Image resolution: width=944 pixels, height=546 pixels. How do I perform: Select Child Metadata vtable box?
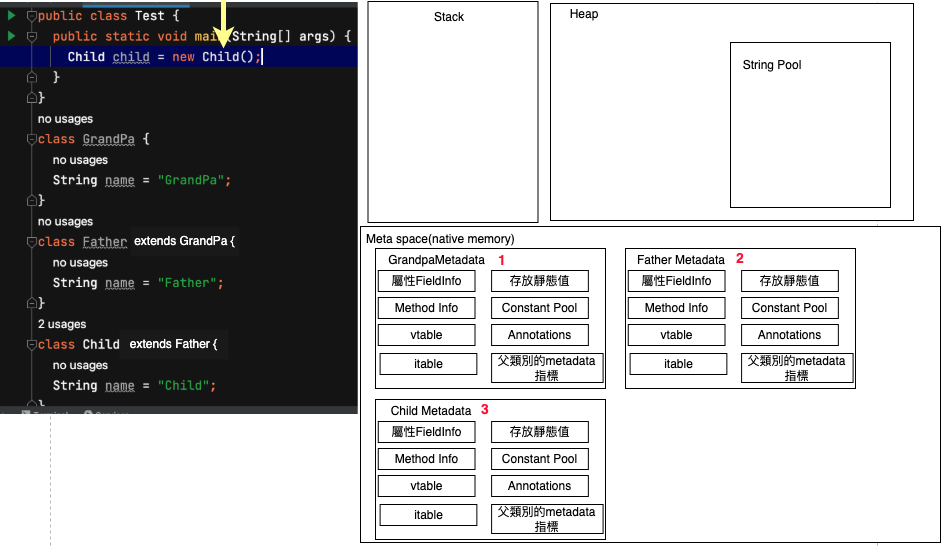[x=426, y=486]
